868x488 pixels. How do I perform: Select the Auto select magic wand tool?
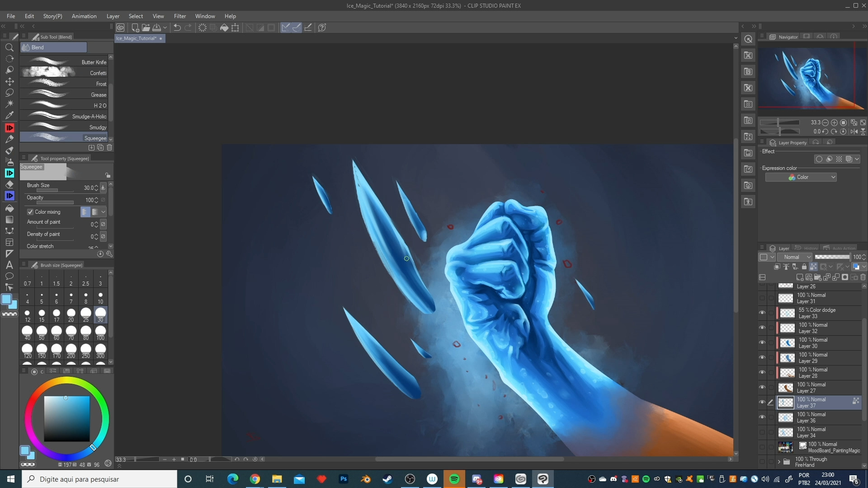click(9, 104)
